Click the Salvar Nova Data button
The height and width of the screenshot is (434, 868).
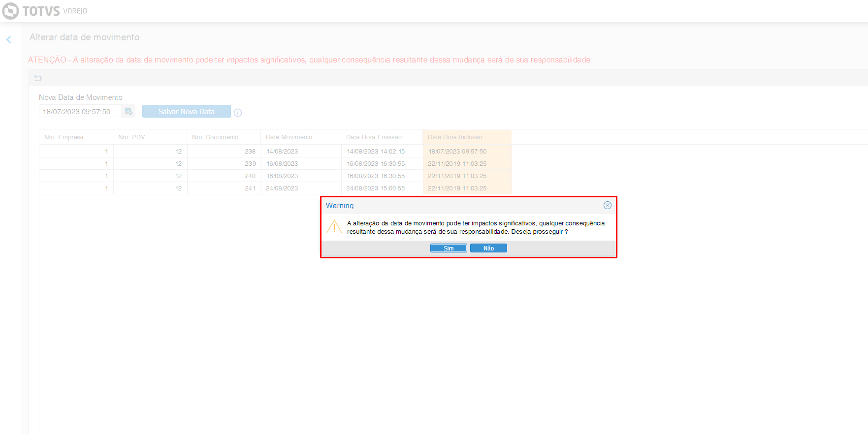coord(187,111)
